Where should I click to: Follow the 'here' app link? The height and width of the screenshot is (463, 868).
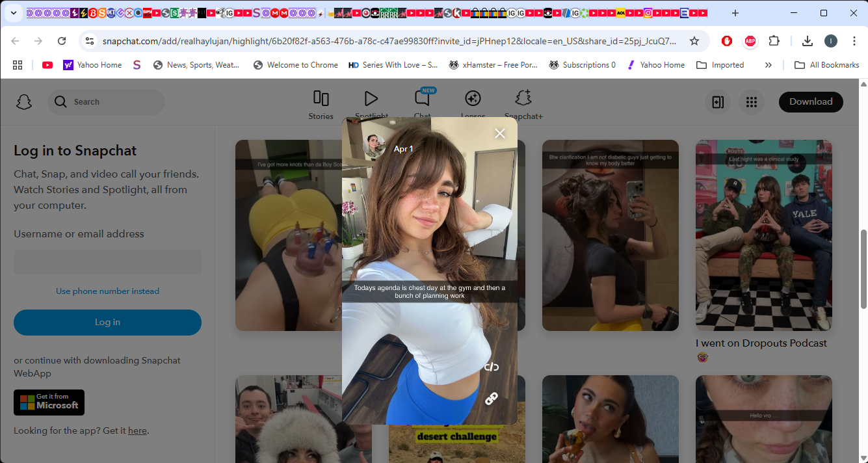137,430
